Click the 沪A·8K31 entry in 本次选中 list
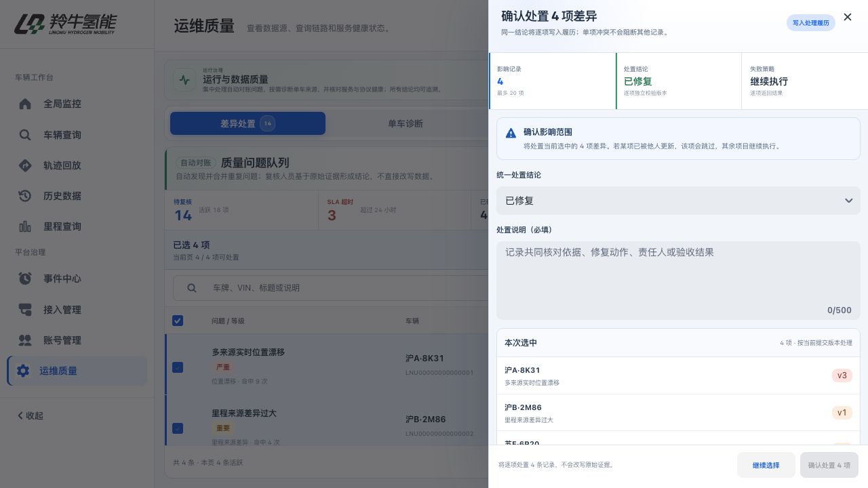Viewport: 868px width, 488px height. point(678,375)
